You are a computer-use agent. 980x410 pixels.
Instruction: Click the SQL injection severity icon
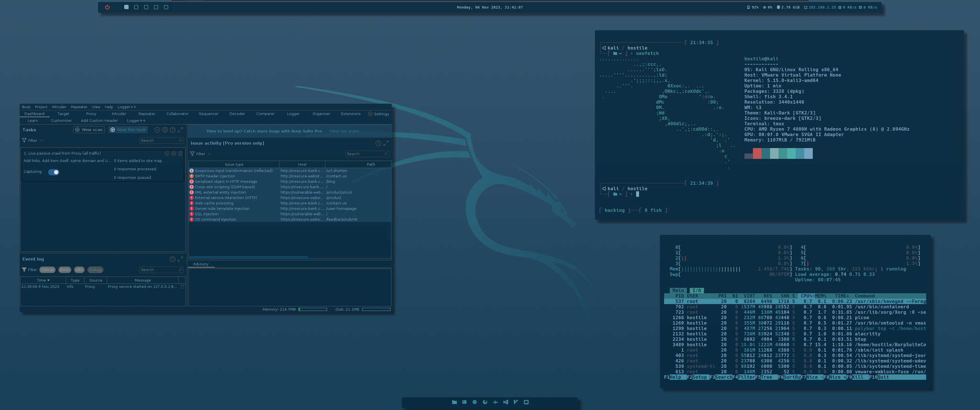(x=191, y=214)
